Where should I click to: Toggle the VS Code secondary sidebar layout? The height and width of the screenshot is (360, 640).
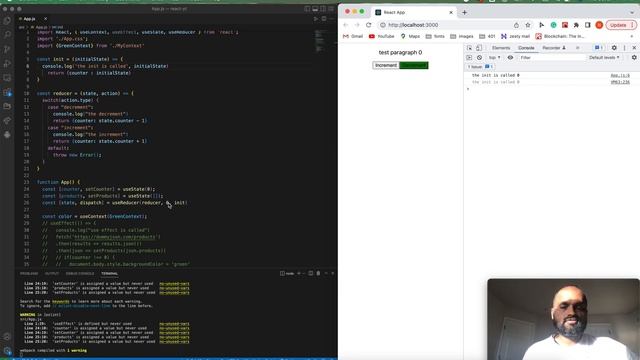(323, 9)
